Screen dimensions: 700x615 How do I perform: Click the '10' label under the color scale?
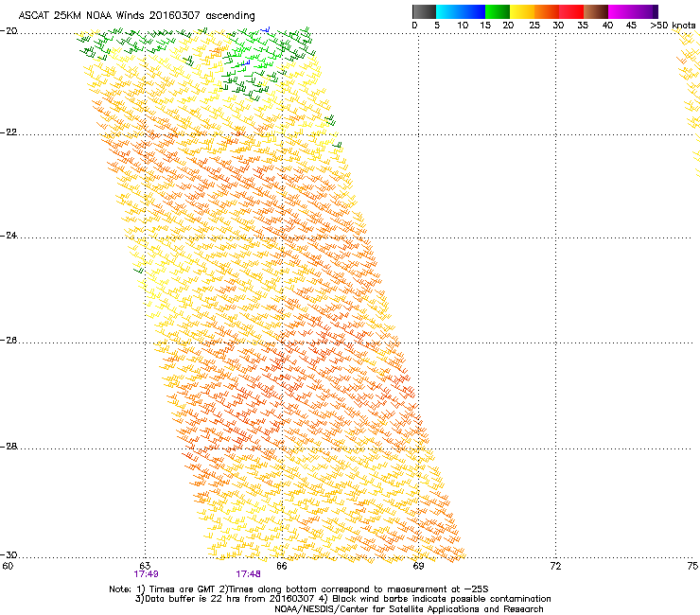pos(463,26)
